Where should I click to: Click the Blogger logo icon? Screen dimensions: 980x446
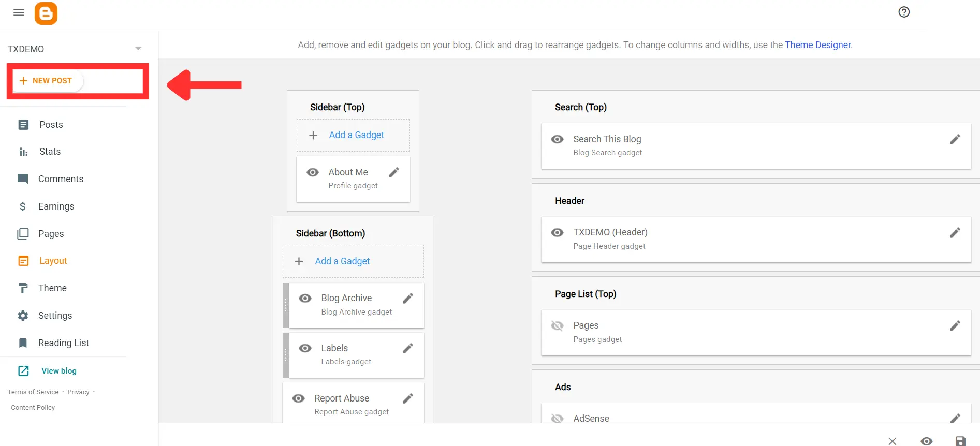tap(46, 13)
